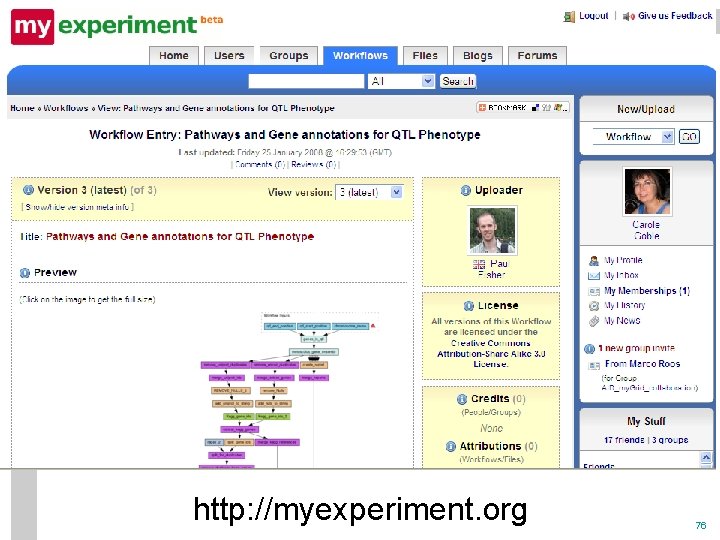
Task: Click the My Profile person icon
Action: tap(594, 261)
